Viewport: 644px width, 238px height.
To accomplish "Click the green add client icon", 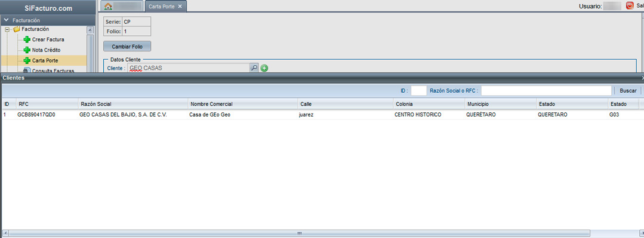I will (x=264, y=68).
